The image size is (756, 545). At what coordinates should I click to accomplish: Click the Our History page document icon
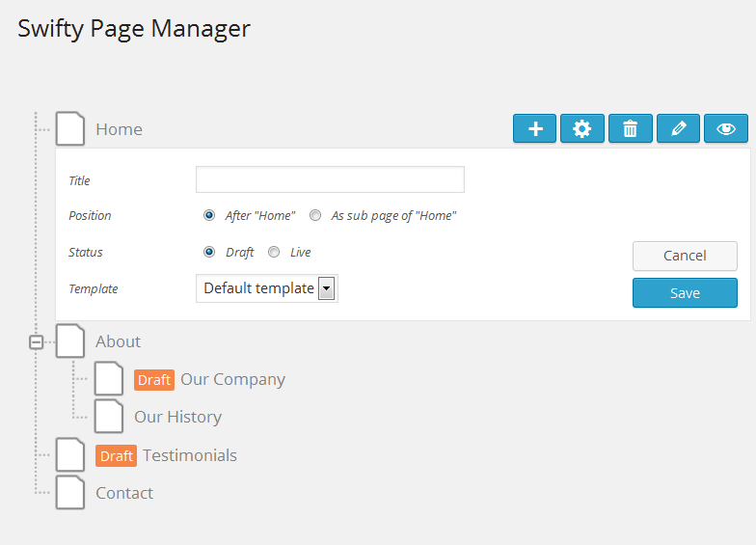click(x=109, y=417)
